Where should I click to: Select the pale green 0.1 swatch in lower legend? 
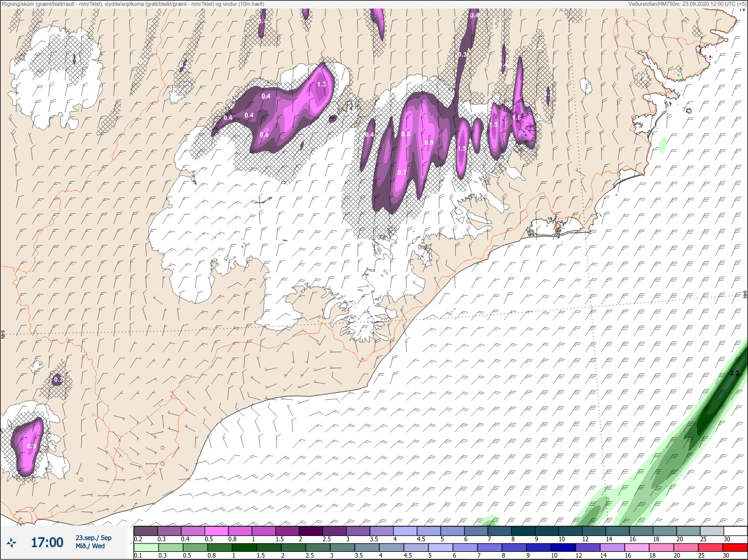tap(146, 548)
